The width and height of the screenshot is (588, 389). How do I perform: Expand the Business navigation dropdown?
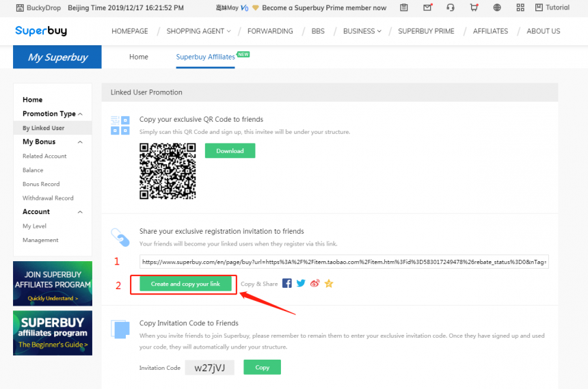pyautogui.click(x=362, y=31)
